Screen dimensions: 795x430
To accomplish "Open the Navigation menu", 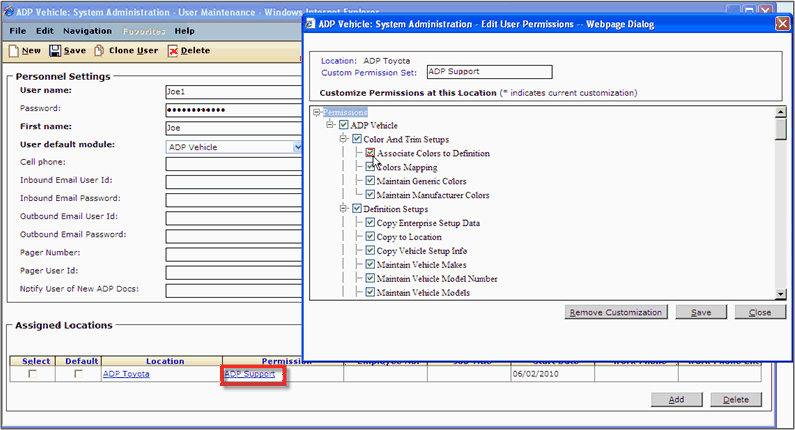I will [x=87, y=31].
